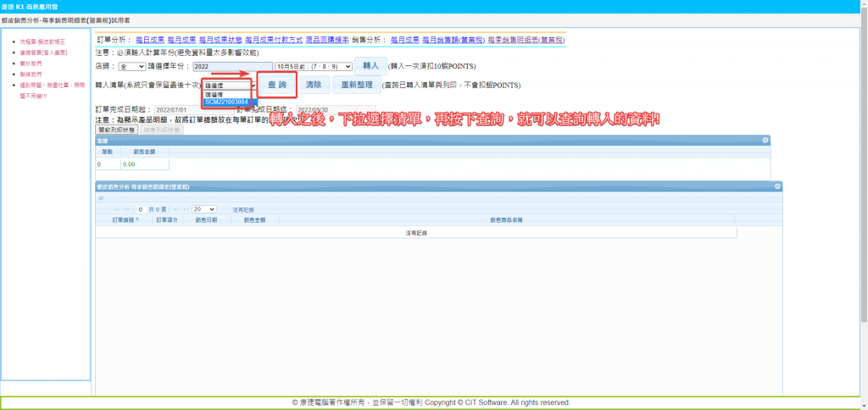Expand the rows-per-page dropdown showing 20
This screenshot has width=868, height=410.
pyautogui.click(x=203, y=208)
